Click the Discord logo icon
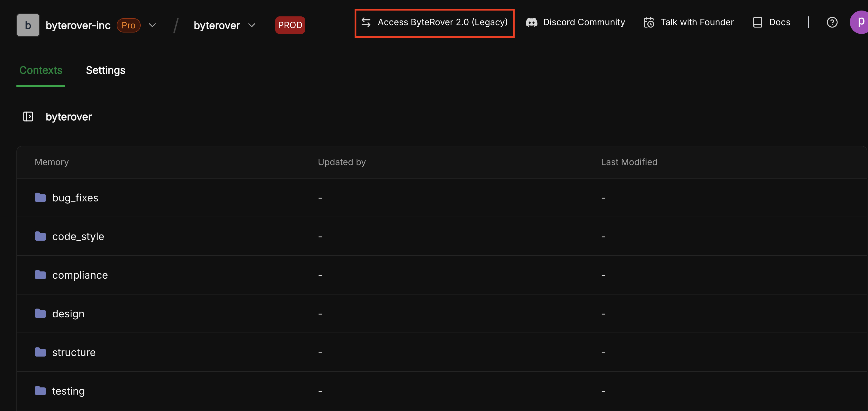The width and height of the screenshot is (868, 411). coord(531,22)
